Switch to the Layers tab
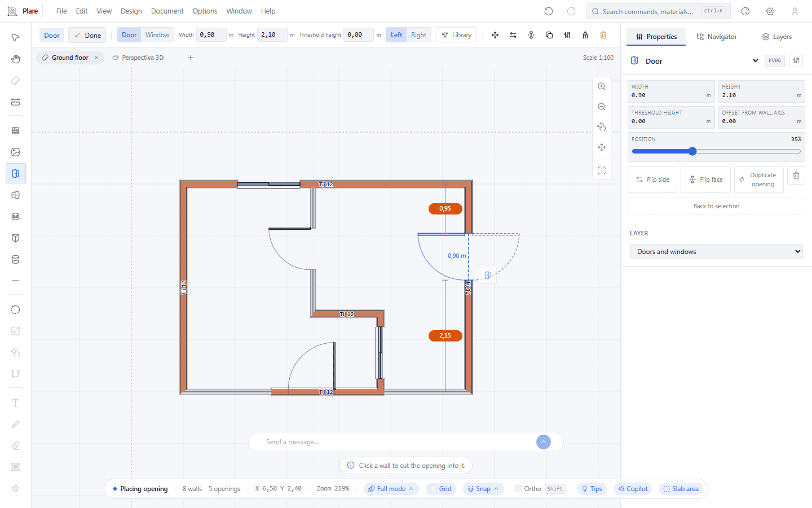 click(x=777, y=37)
